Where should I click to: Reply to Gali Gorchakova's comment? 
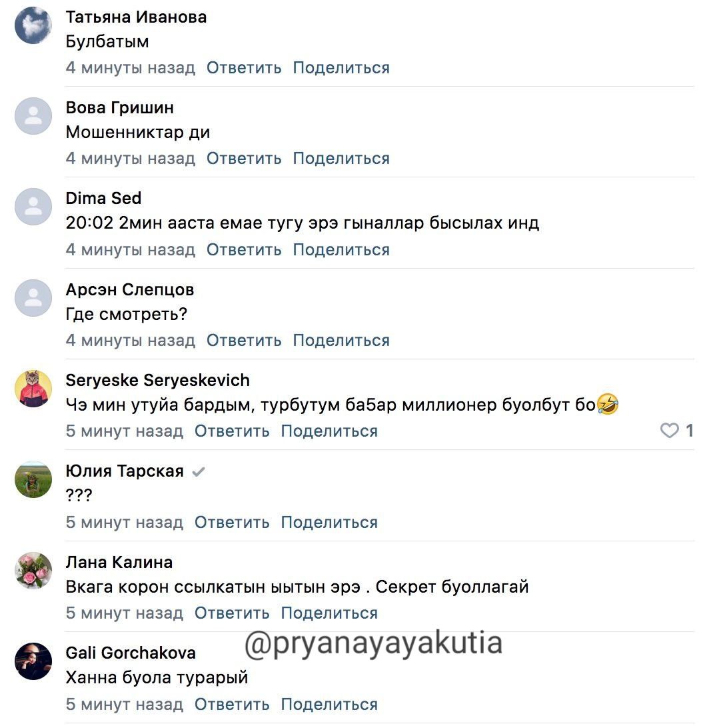[x=232, y=705]
